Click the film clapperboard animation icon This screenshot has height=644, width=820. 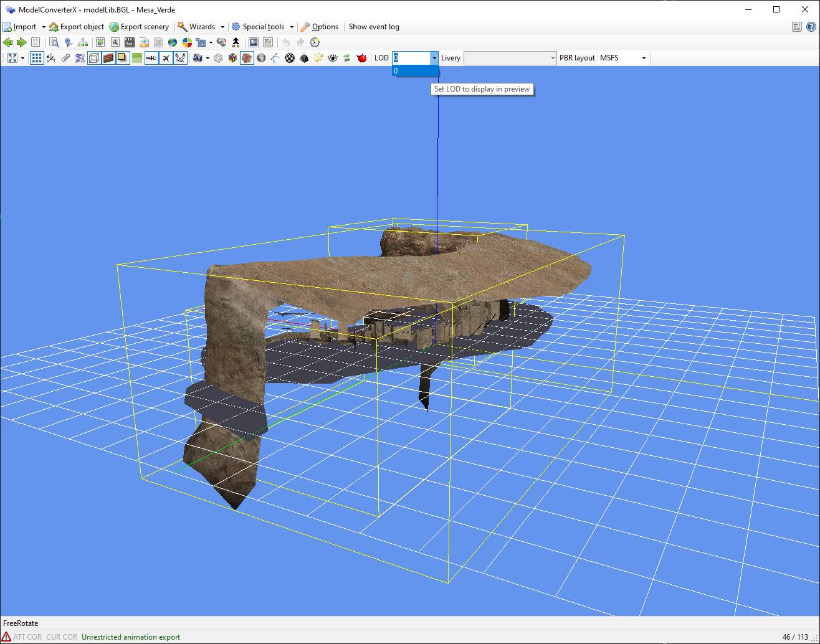(130, 42)
